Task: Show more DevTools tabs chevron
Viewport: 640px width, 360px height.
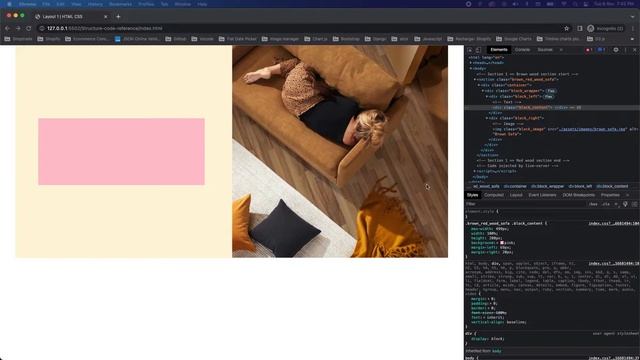Action: [x=561, y=50]
